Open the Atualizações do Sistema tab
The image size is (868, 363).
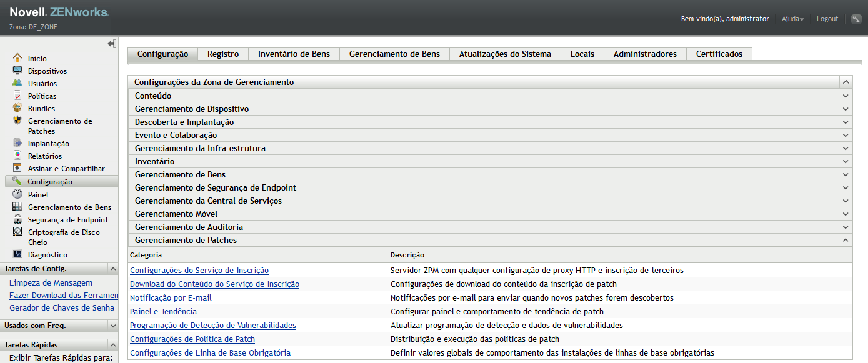504,54
